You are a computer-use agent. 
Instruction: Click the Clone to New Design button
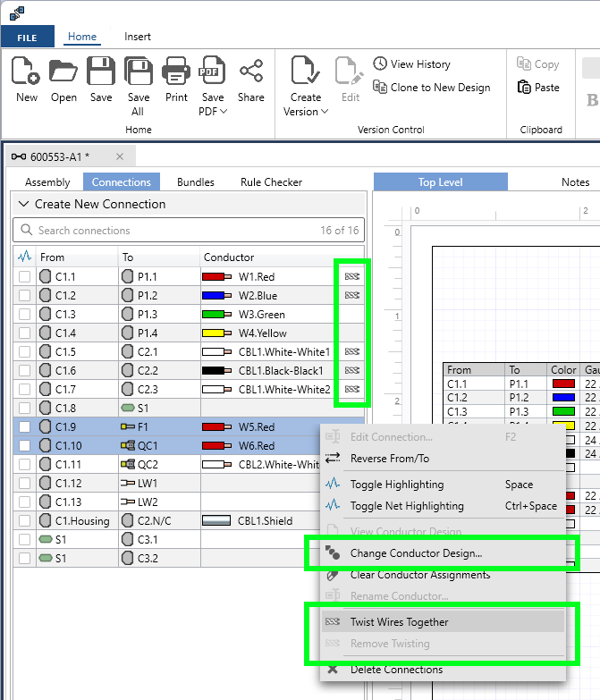click(432, 87)
